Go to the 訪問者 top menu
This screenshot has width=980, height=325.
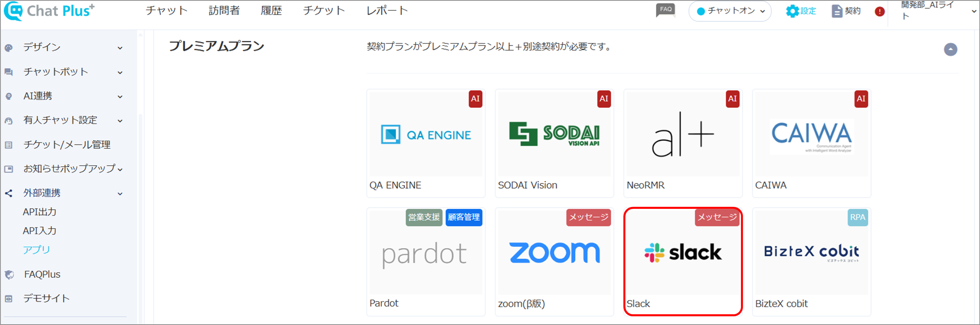point(224,10)
